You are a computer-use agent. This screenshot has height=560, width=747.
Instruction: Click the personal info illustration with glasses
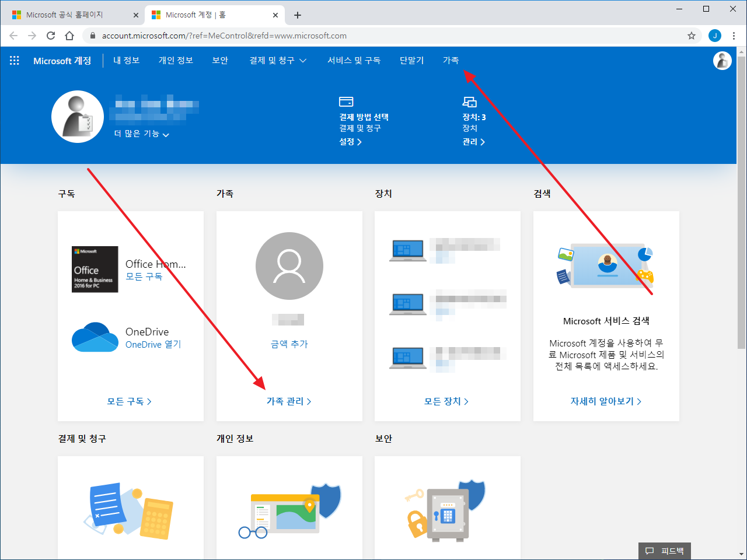pos(289,511)
